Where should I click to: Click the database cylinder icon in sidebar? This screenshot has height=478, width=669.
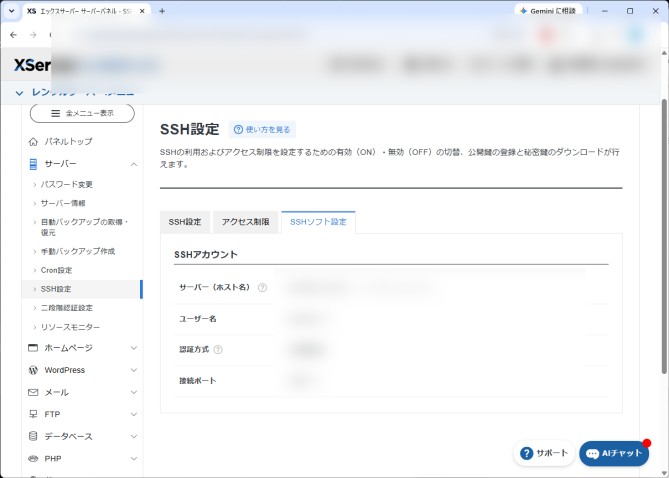point(33,436)
